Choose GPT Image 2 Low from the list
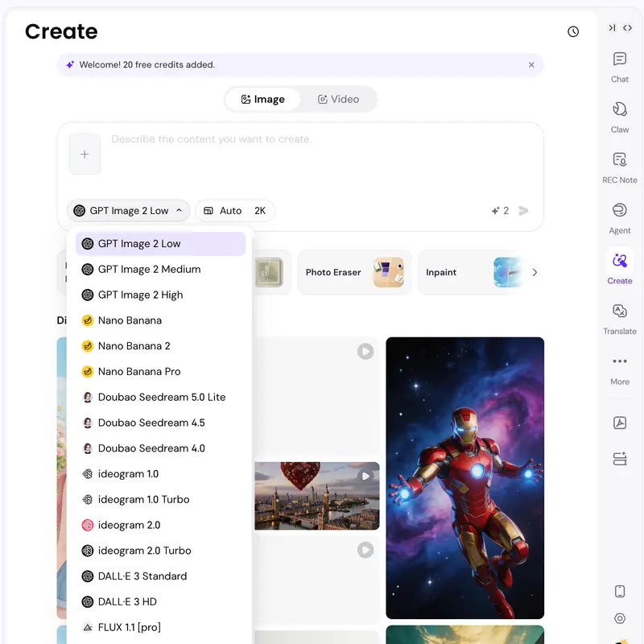The width and height of the screenshot is (644, 644). (160, 244)
